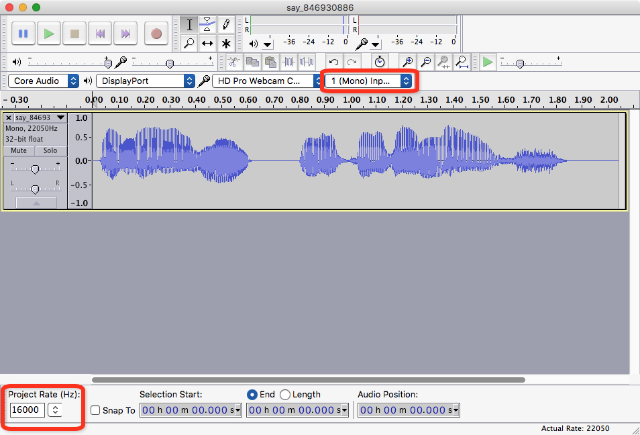
Task: Click the Sync-Lock tracks clock icon
Action: (380, 62)
